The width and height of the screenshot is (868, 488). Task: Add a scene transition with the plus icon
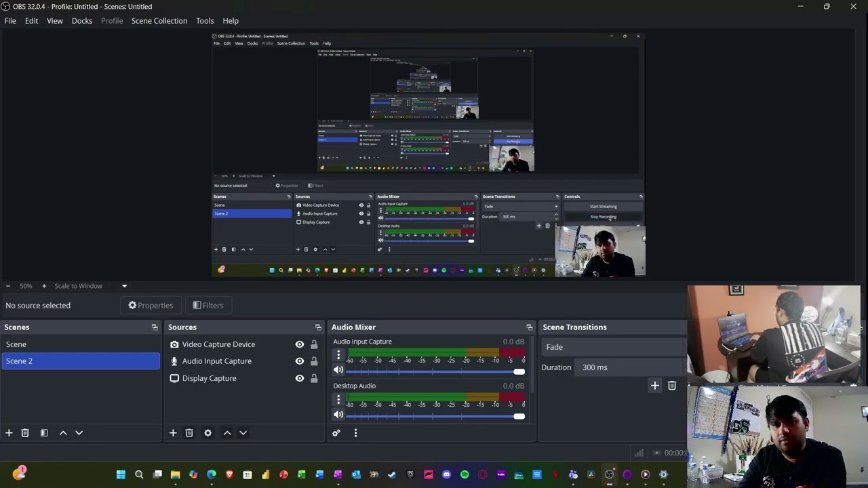click(655, 386)
